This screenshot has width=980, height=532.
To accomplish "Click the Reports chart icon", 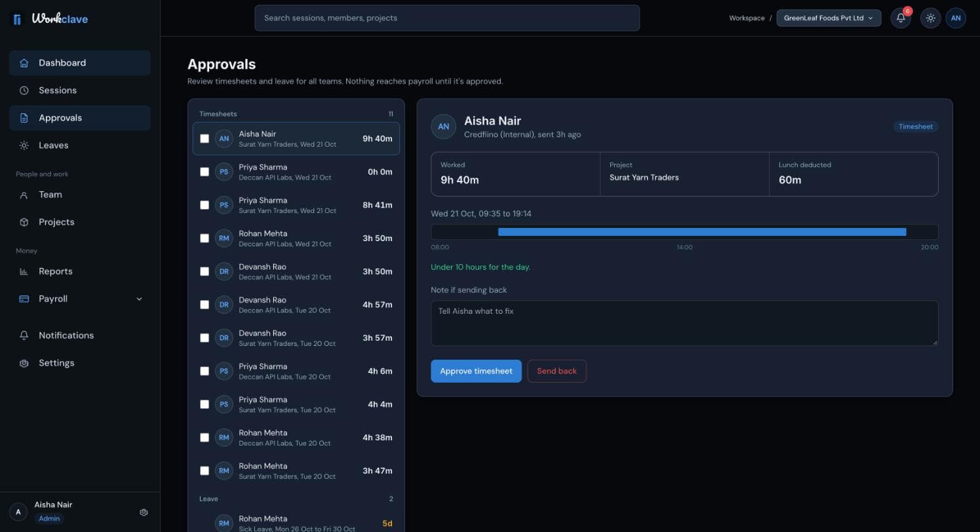I will pos(24,271).
